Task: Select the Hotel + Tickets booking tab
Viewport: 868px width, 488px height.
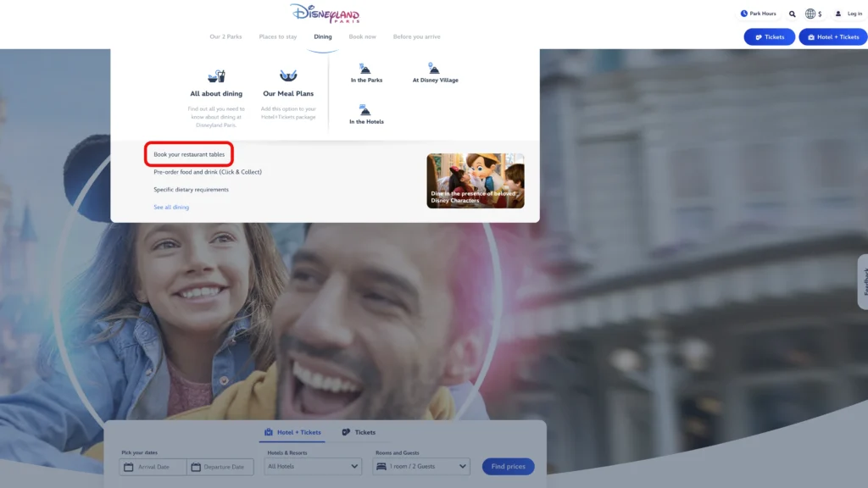Action: (x=292, y=432)
